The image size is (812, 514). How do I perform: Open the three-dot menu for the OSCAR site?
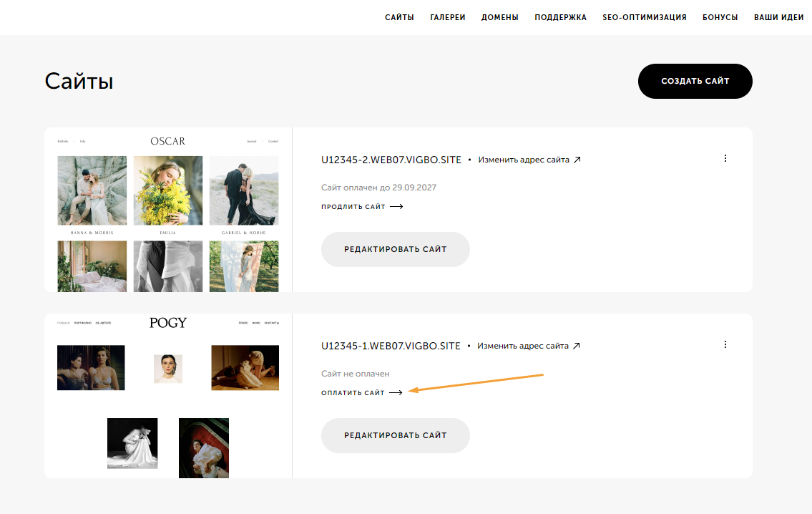(x=725, y=158)
